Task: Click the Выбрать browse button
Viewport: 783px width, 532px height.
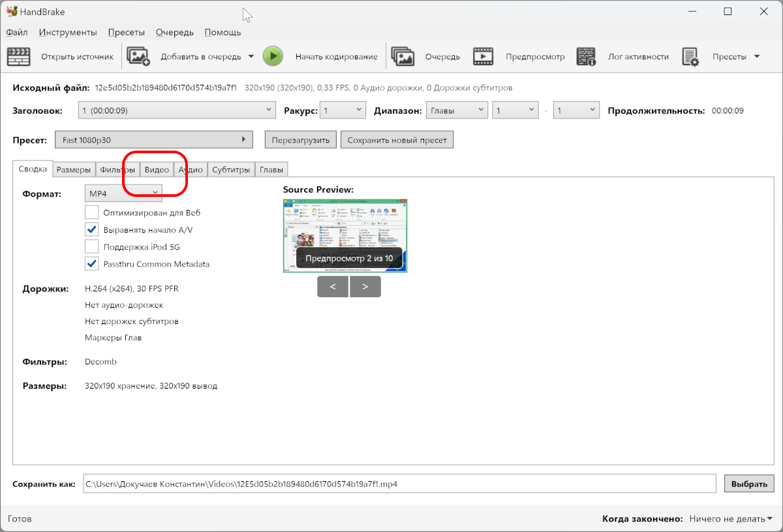Action: tap(749, 484)
